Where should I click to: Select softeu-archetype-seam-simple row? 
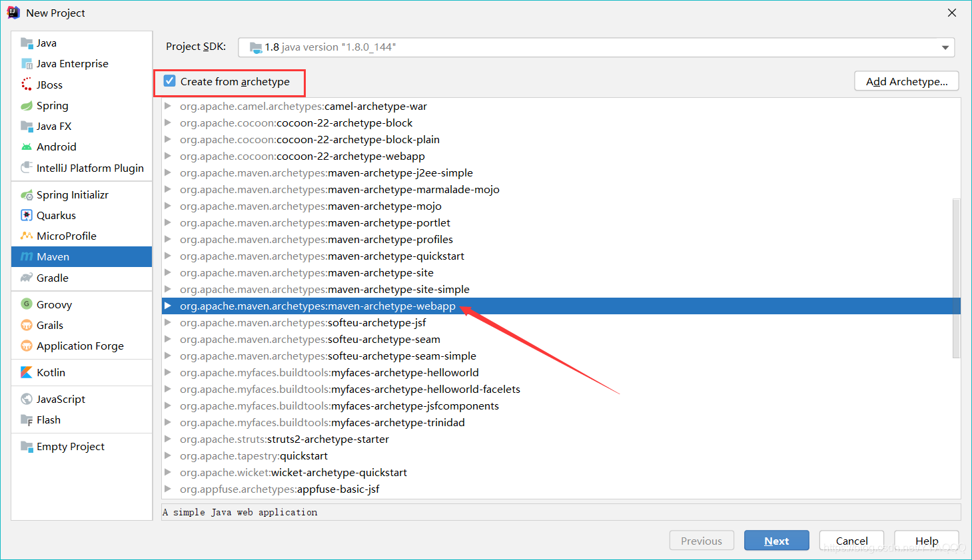coord(561,356)
